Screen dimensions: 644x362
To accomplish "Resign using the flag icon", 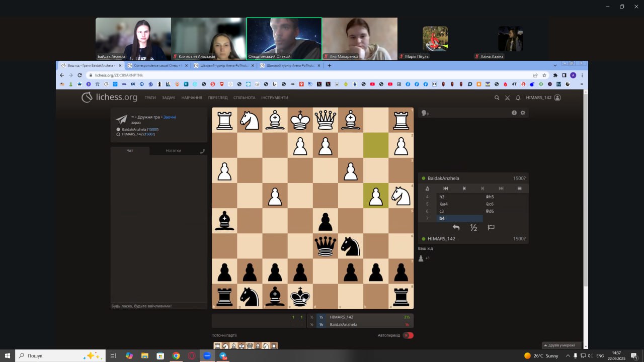I will [491, 228].
